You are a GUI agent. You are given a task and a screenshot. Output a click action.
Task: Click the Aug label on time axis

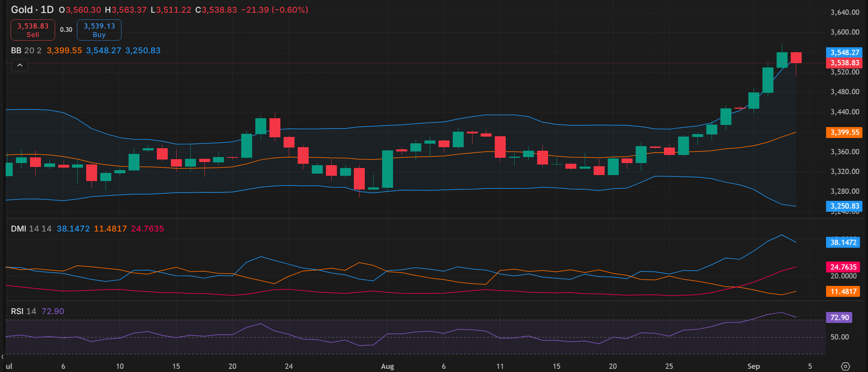click(x=387, y=366)
